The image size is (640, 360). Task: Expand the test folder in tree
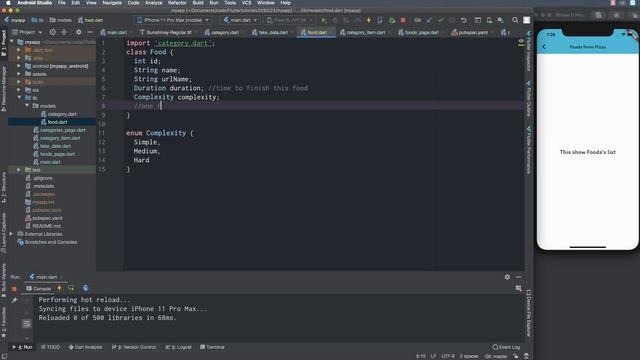(19, 170)
